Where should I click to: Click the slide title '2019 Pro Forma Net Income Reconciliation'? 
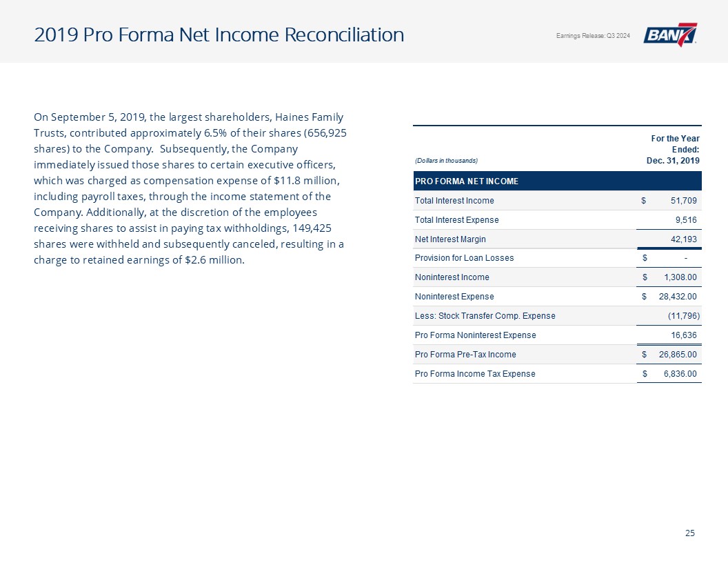coord(219,34)
